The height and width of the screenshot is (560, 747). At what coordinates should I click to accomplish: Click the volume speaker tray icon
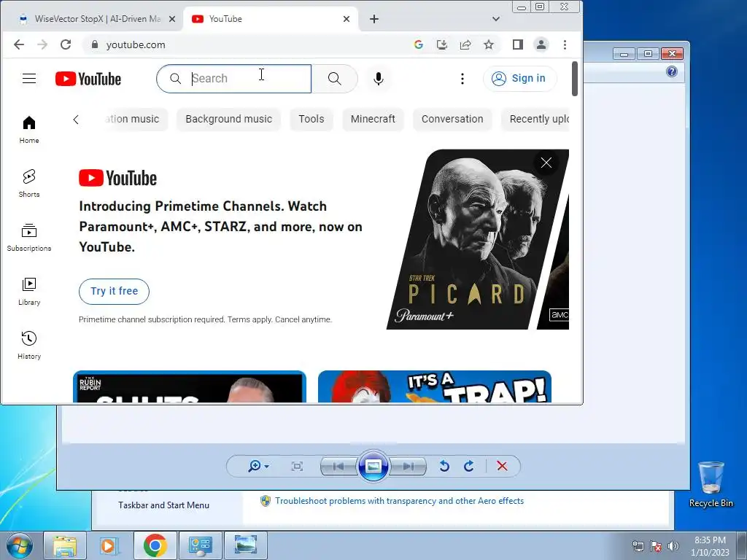click(x=673, y=546)
